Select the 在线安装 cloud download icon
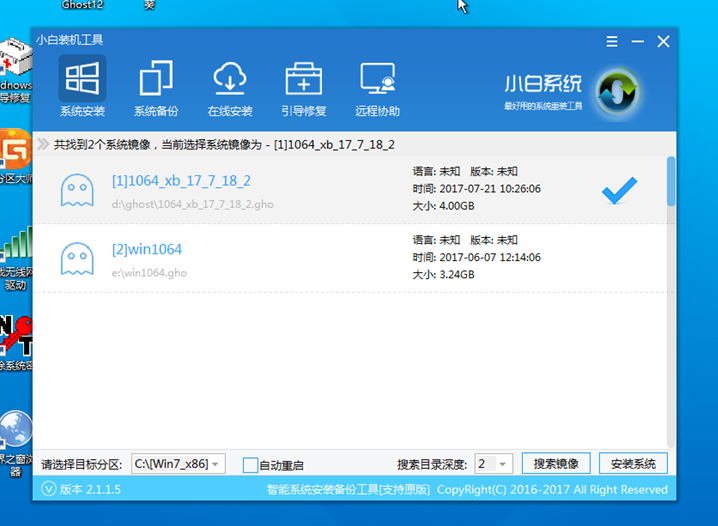Viewport: 718px width, 526px height. tap(230, 87)
